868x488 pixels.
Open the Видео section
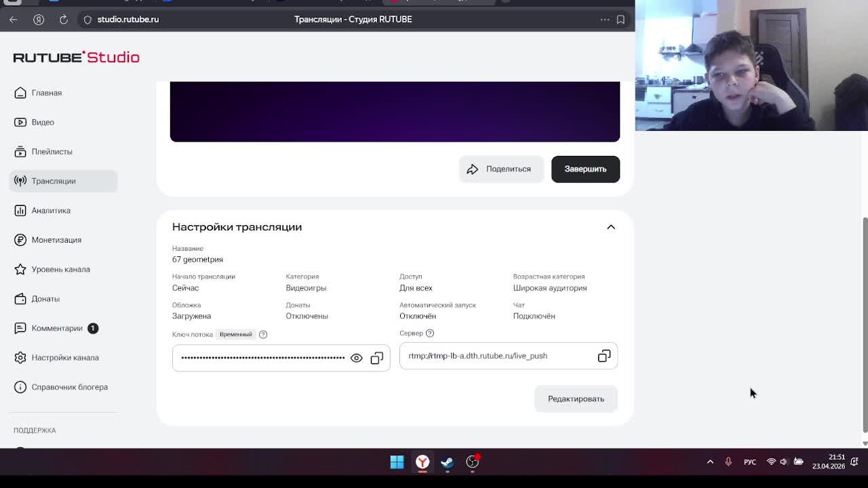[x=63, y=122]
